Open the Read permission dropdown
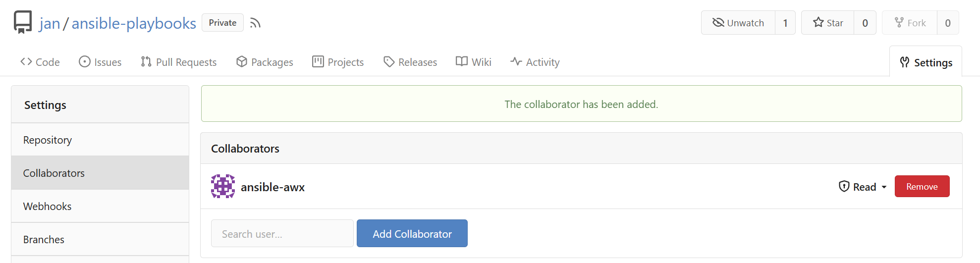Screen dimensions: 980x263 [863, 187]
